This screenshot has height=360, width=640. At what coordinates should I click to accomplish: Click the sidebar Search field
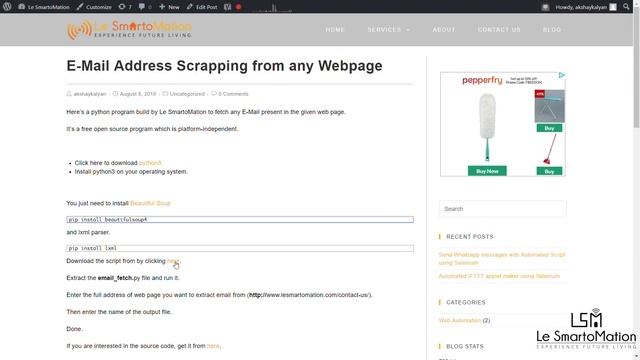(502, 209)
